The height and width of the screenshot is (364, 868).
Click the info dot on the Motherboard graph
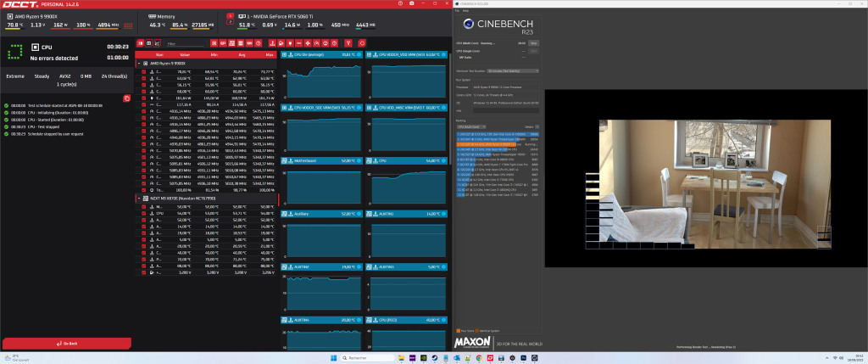click(359, 160)
